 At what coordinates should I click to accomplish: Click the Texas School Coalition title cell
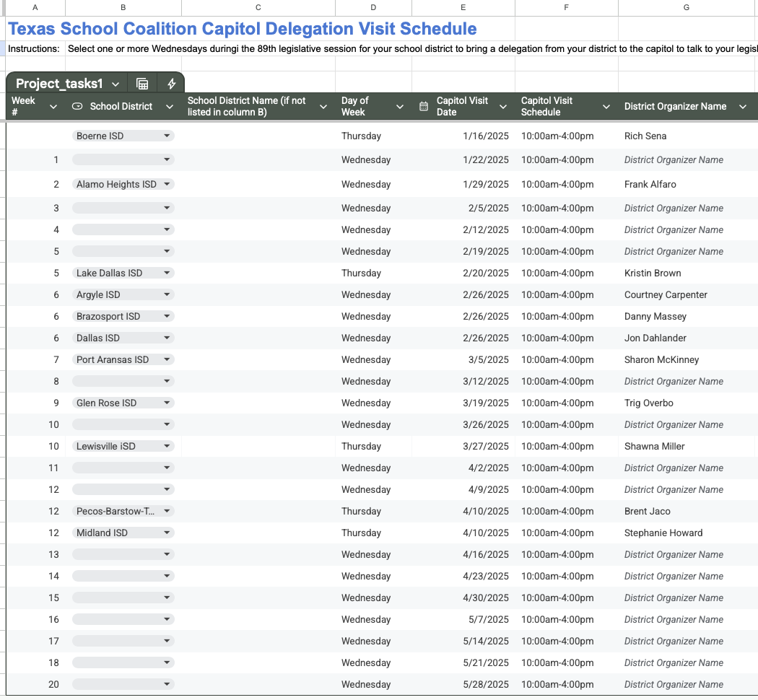click(x=242, y=28)
